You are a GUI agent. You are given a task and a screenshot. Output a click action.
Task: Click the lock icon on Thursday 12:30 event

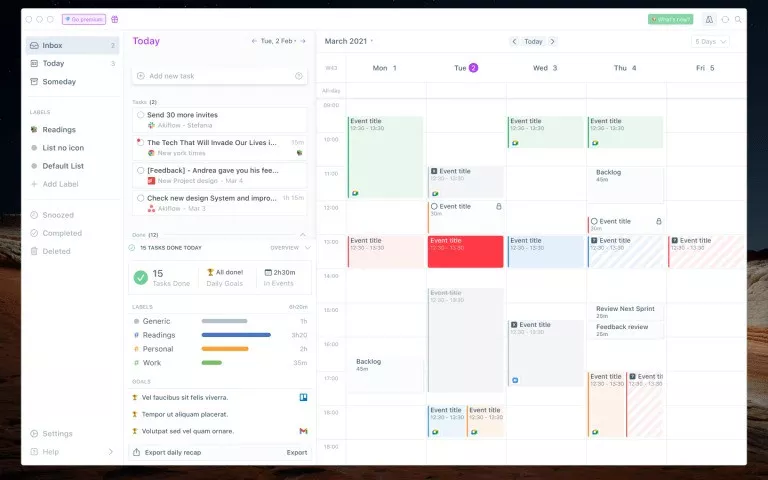click(659, 221)
